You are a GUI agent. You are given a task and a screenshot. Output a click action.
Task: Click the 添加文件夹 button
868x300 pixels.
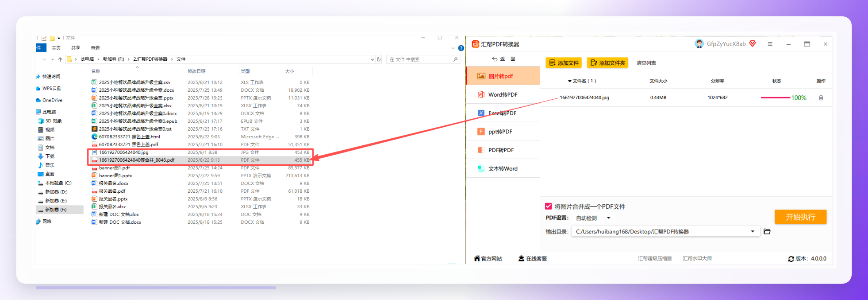point(607,63)
